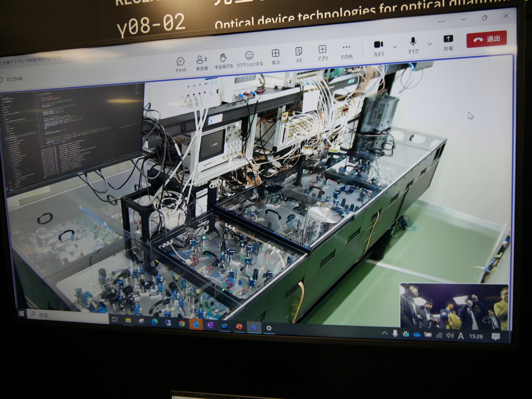Open OneDrive cloud tray icon
This screenshot has width=532, height=399.
[x=417, y=334]
